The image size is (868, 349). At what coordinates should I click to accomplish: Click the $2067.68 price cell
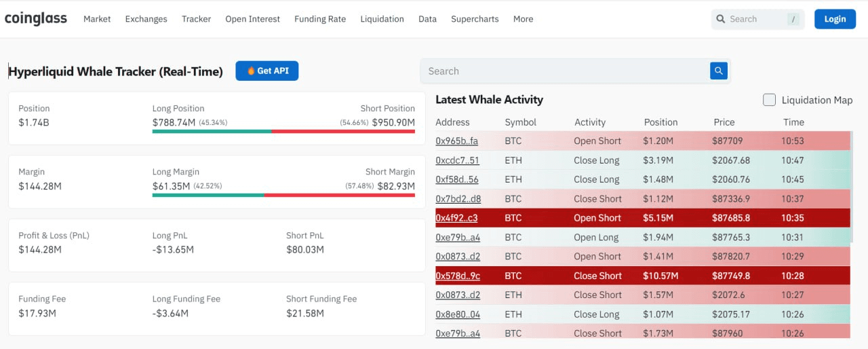[731, 160]
